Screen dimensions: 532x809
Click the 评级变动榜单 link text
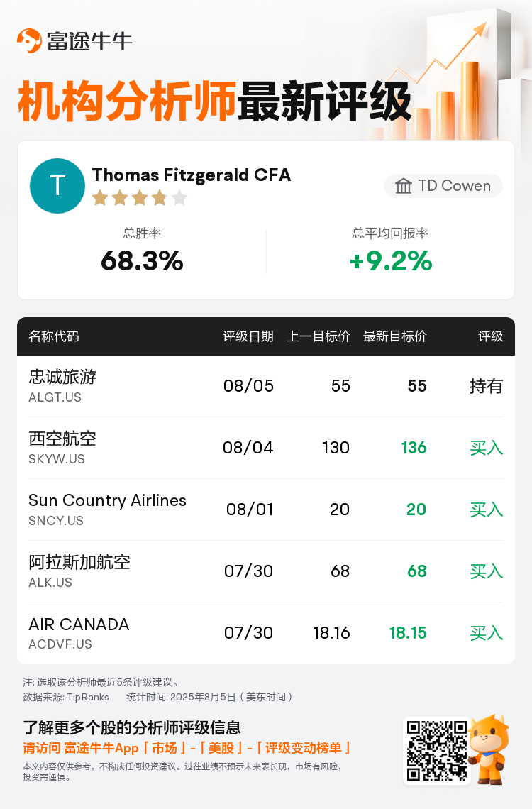click(303, 748)
